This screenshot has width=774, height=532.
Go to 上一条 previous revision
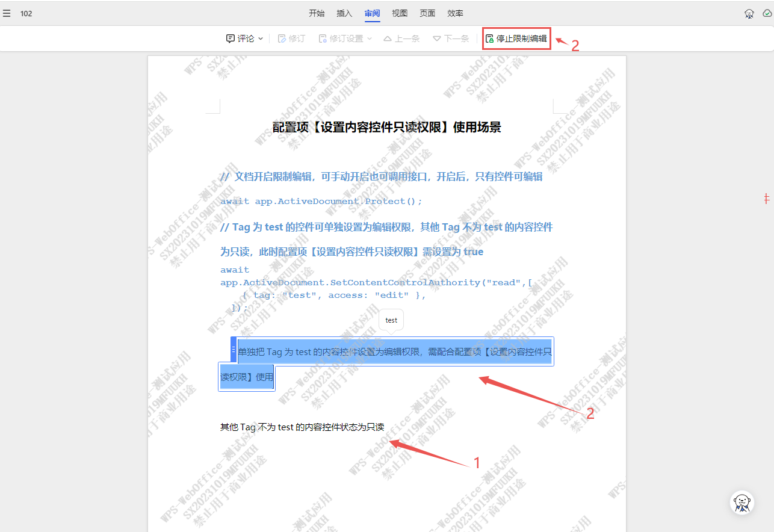pos(401,39)
